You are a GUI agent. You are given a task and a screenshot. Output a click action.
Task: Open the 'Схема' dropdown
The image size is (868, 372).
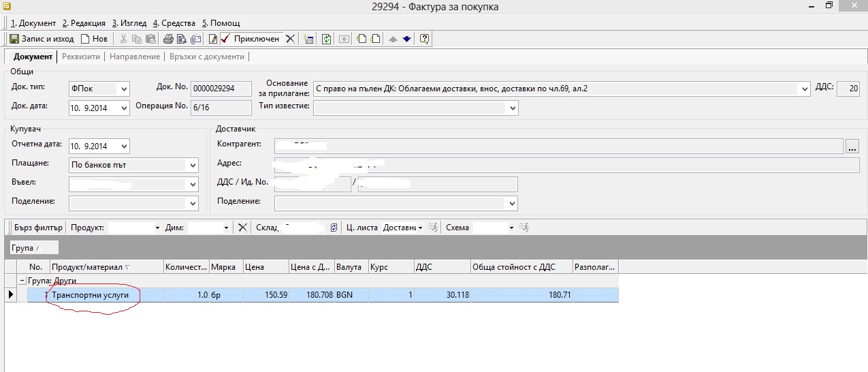point(511,228)
